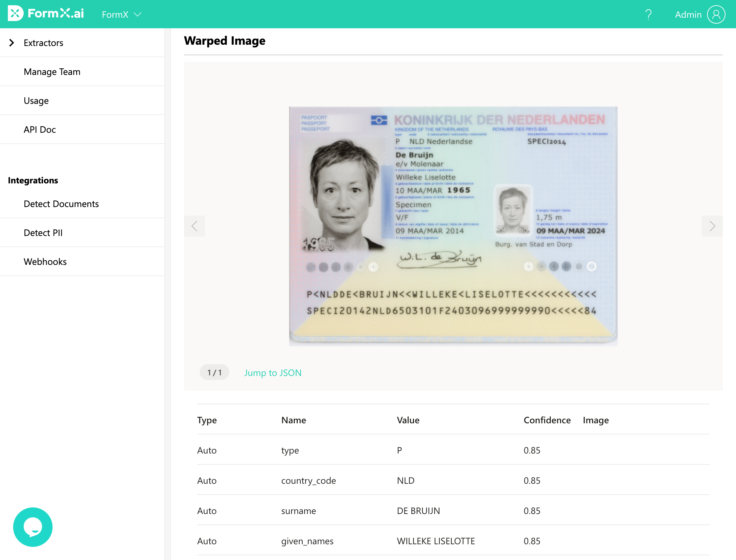736x560 pixels.
Task: Click the warped passport image
Action: (453, 225)
